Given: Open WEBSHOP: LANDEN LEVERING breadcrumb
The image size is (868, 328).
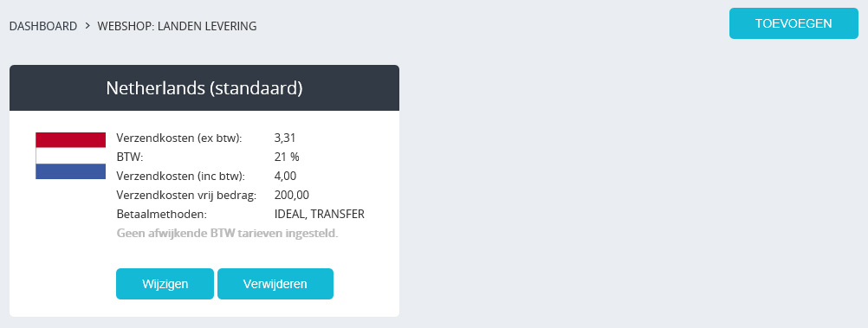Looking at the screenshot, I should (177, 26).
